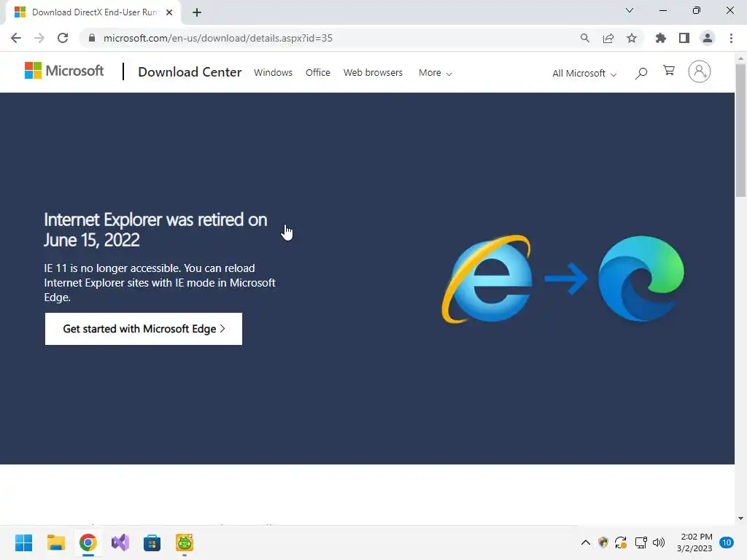Reload the page with the refresh icon

tap(63, 38)
